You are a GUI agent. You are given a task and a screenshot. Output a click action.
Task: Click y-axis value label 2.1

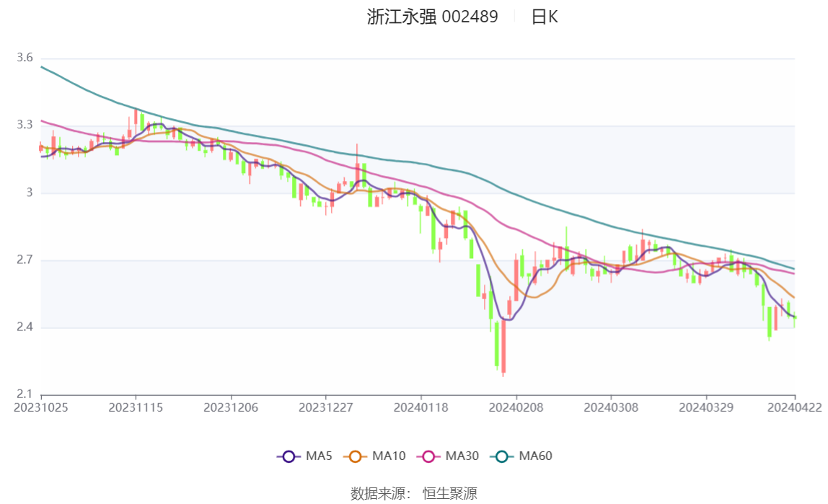(25, 394)
